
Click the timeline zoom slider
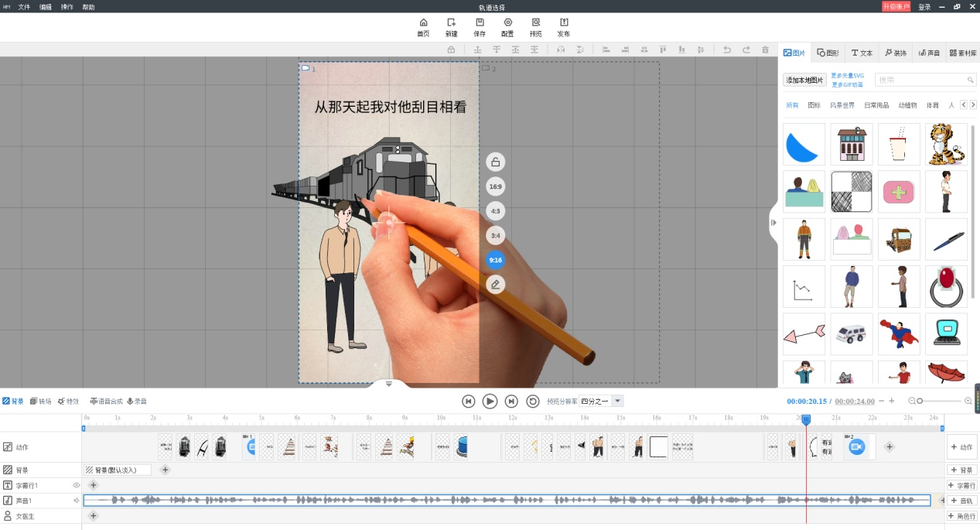919,401
